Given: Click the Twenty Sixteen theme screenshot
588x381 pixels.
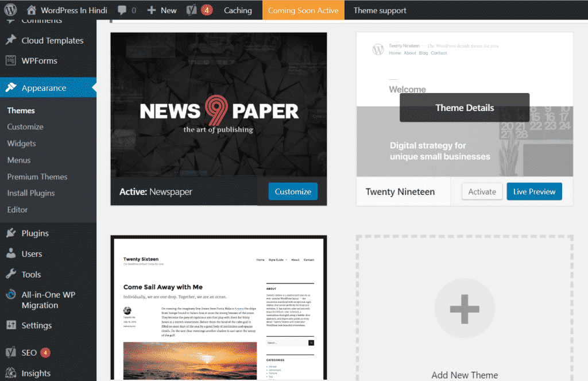Looking at the screenshot, I should (x=219, y=308).
